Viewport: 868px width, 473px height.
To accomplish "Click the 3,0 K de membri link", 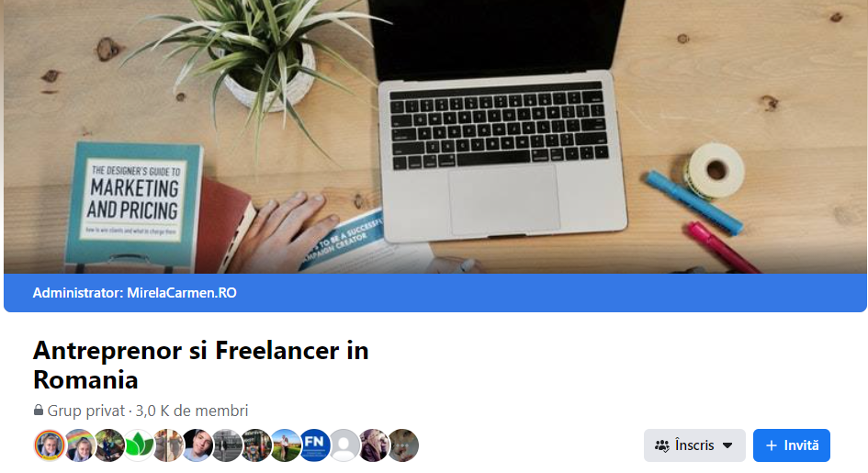I will click(x=192, y=411).
